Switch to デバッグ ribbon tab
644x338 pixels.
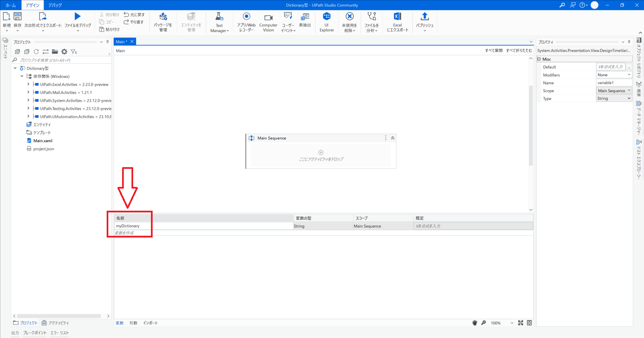(55, 5)
